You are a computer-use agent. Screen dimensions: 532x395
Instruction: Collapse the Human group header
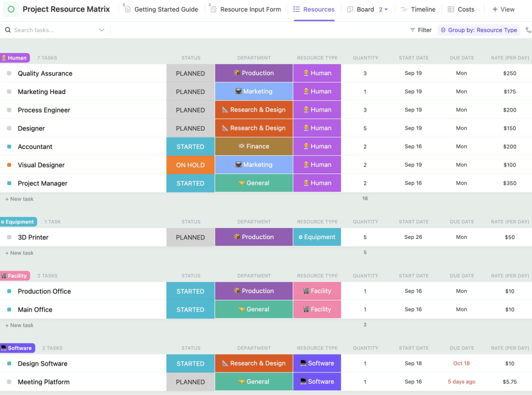[x=15, y=58]
